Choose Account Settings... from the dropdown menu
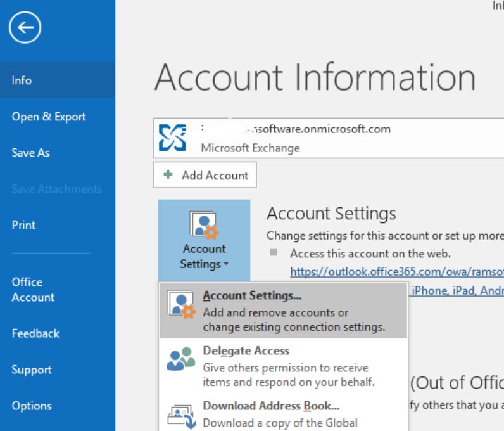 [x=284, y=311]
